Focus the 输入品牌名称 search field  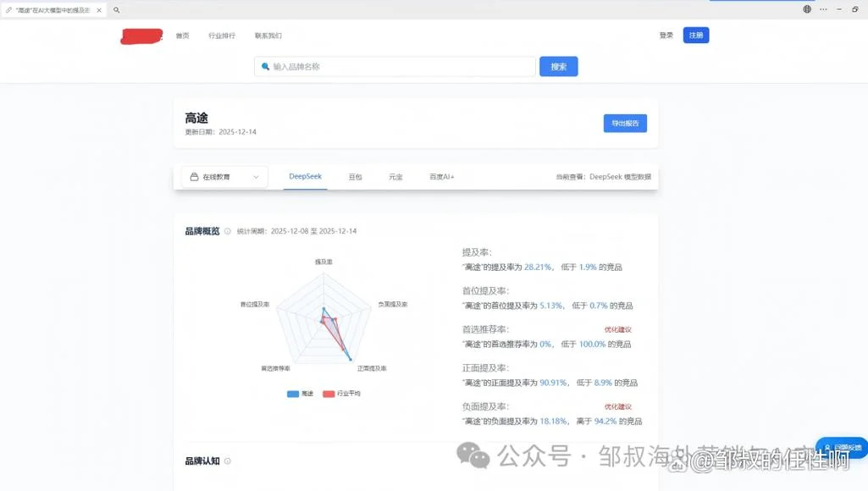395,66
